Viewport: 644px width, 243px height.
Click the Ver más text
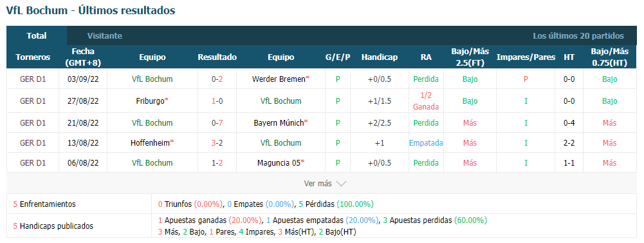click(x=317, y=184)
